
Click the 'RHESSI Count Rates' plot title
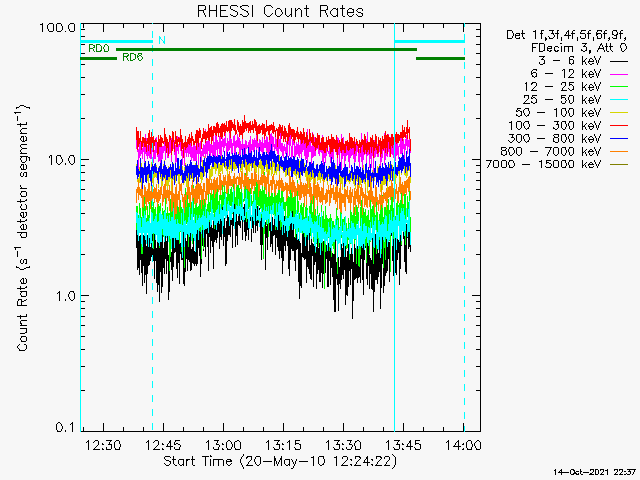[x=280, y=11]
